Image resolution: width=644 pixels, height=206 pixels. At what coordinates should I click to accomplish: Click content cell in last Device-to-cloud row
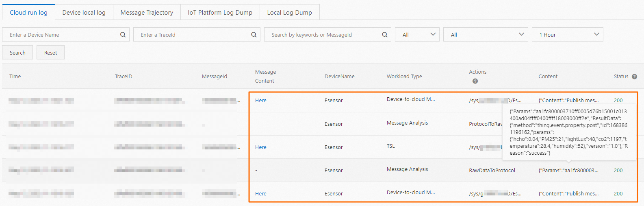[x=568, y=194]
